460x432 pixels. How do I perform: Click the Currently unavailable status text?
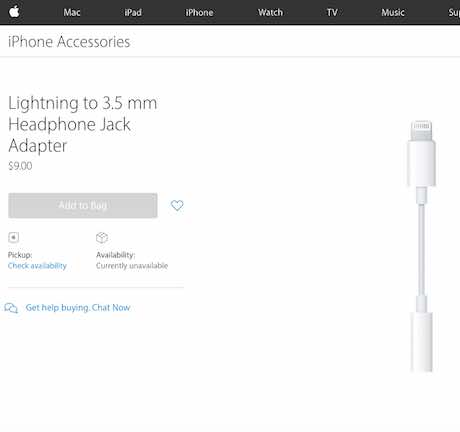pyautogui.click(x=132, y=266)
